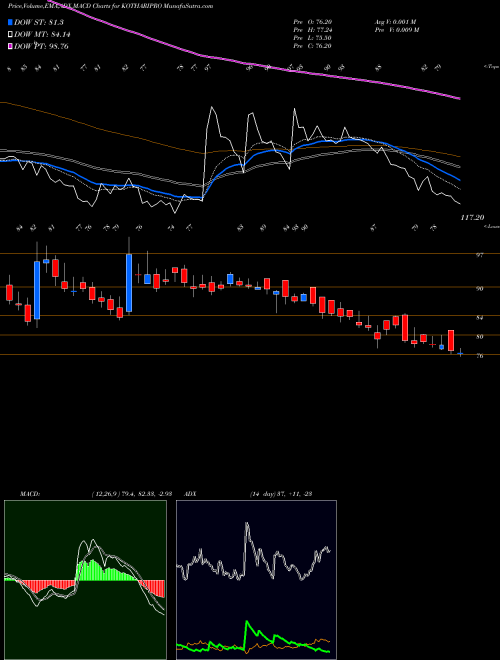Select the 'DOW ST: 81.3' legend label

click(41, 23)
